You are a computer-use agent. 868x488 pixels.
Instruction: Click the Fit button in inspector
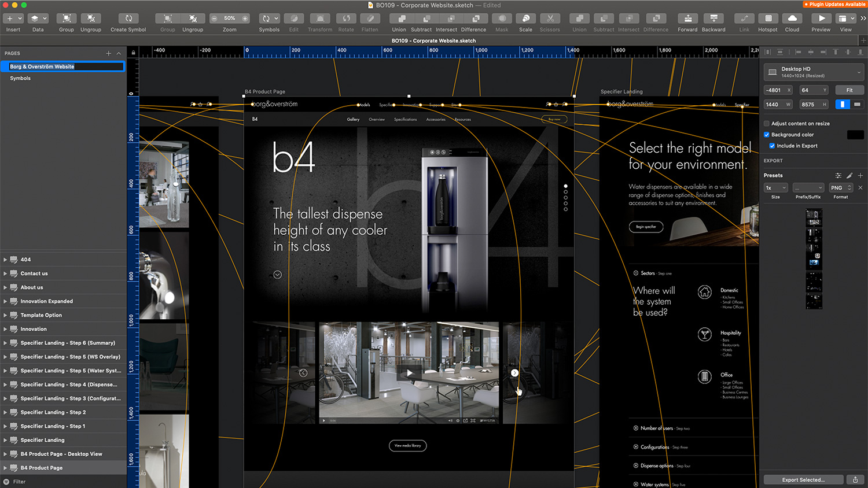tap(849, 90)
